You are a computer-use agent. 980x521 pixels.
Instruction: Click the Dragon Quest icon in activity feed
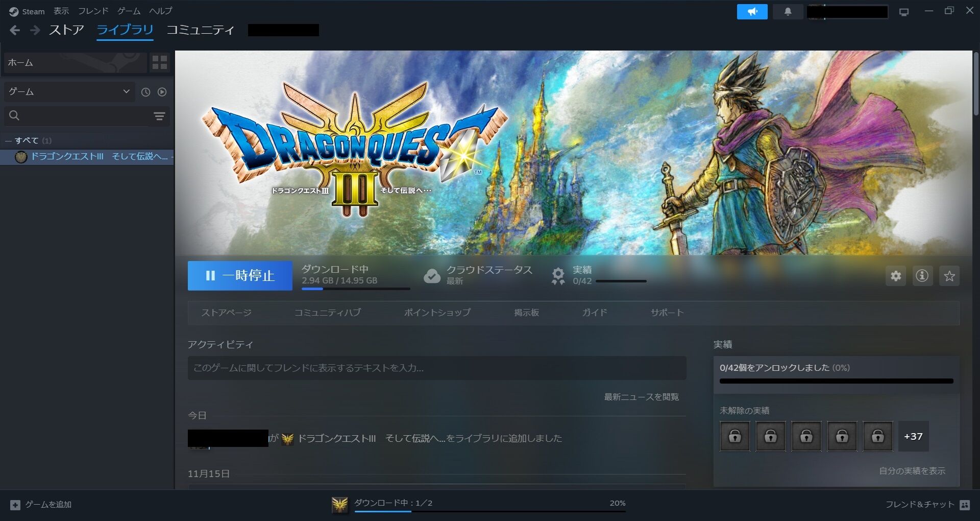[287, 439]
